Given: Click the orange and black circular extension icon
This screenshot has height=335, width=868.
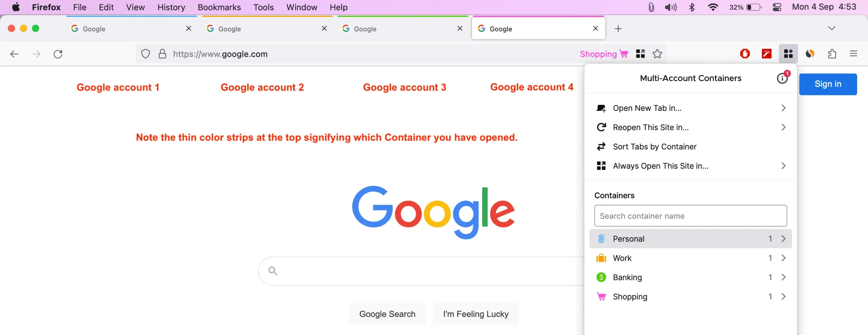Looking at the screenshot, I should point(810,54).
